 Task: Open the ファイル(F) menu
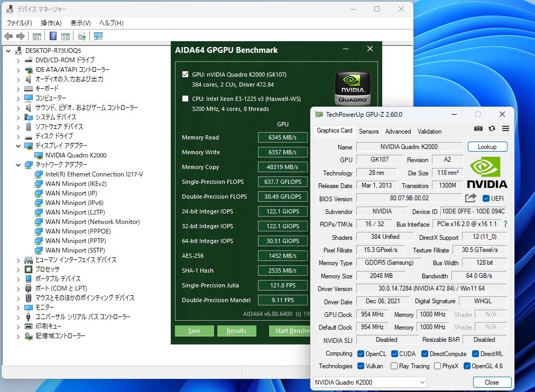pos(20,23)
